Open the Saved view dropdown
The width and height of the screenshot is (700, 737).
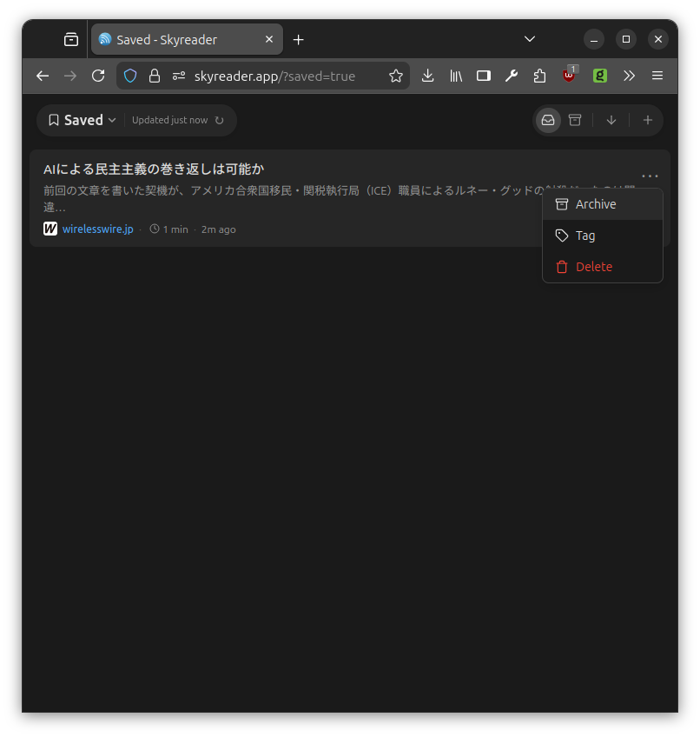[83, 120]
